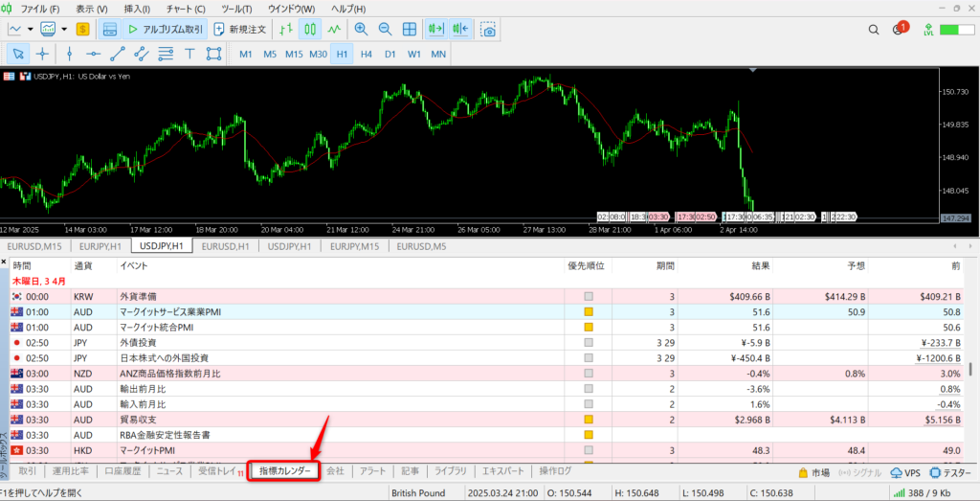Open the 口座履歴 toolbox tab
The width and height of the screenshot is (980, 501).
[122, 471]
